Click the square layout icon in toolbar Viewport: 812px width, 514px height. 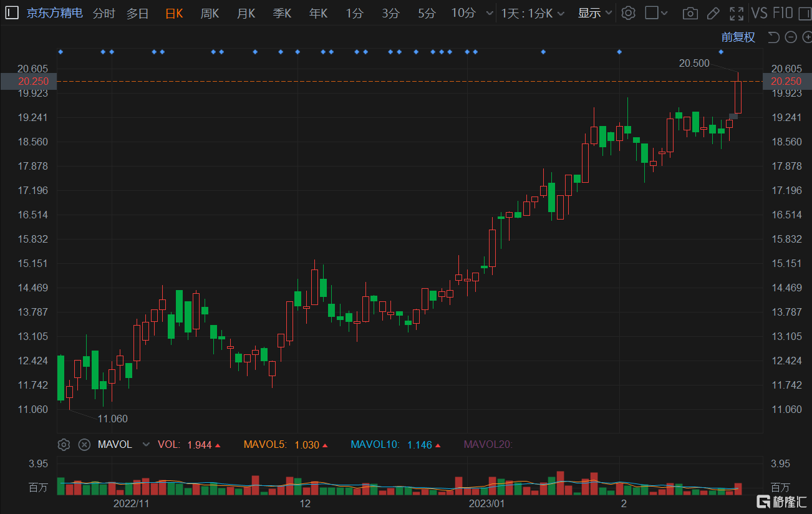click(x=652, y=12)
